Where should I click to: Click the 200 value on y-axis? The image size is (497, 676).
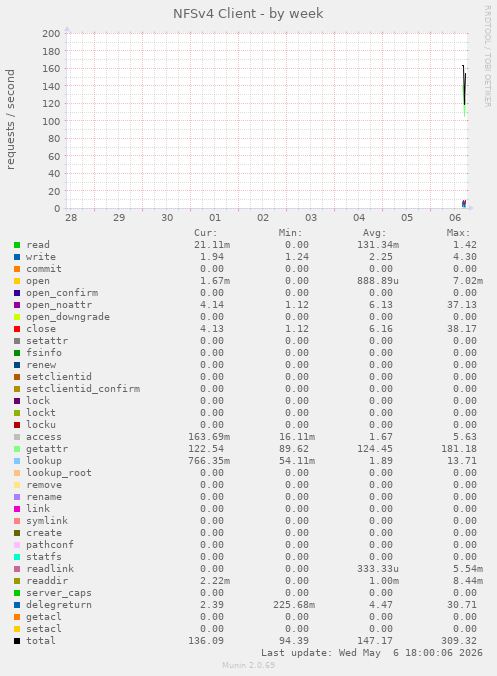51,34
